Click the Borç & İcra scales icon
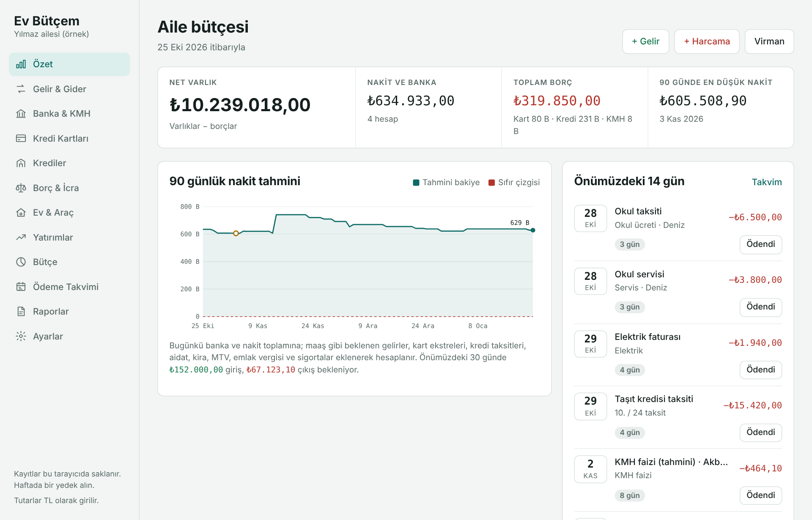The image size is (812, 520). [21, 188]
